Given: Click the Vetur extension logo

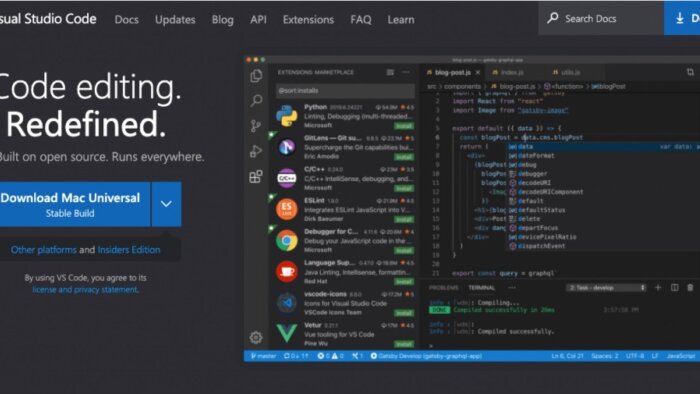Looking at the screenshot, I should [287, 333].
